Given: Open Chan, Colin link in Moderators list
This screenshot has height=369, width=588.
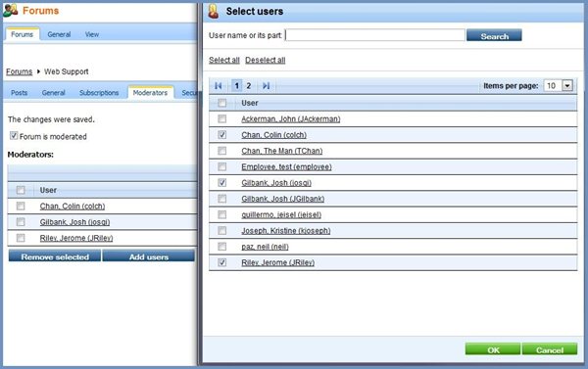Looking at the screenshot, I should 73,207.
